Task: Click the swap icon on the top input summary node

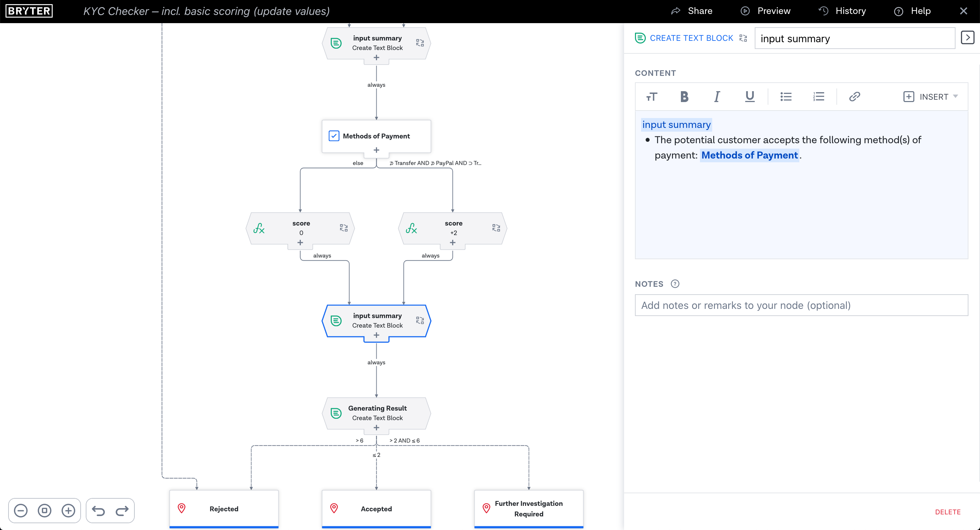Action: tap(420, 43)
